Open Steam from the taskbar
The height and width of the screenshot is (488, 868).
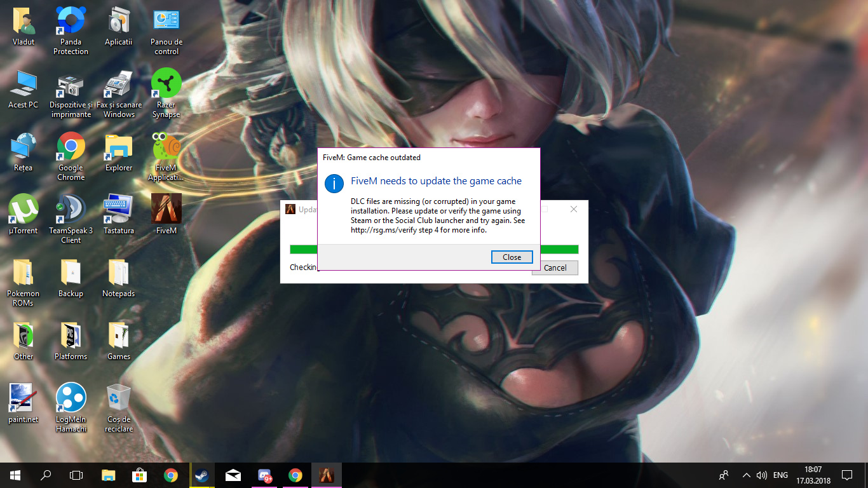(x=202, y=475)
